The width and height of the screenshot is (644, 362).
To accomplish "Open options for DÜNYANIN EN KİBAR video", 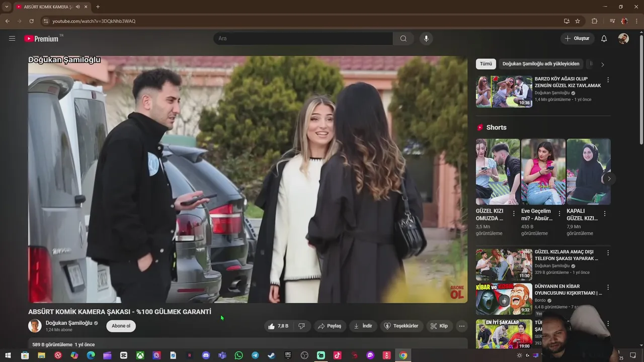I will click(608, 288).
